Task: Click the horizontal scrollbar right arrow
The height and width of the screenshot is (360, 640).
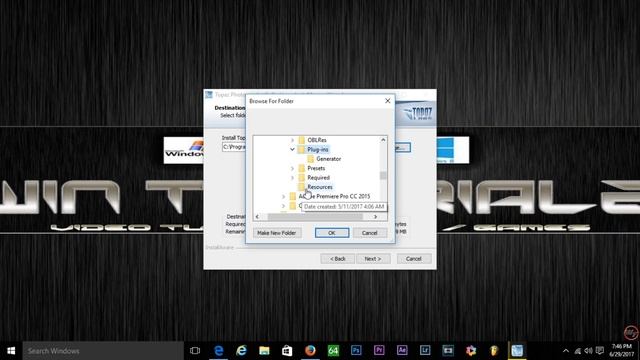Action: click(x=376, y=217)
